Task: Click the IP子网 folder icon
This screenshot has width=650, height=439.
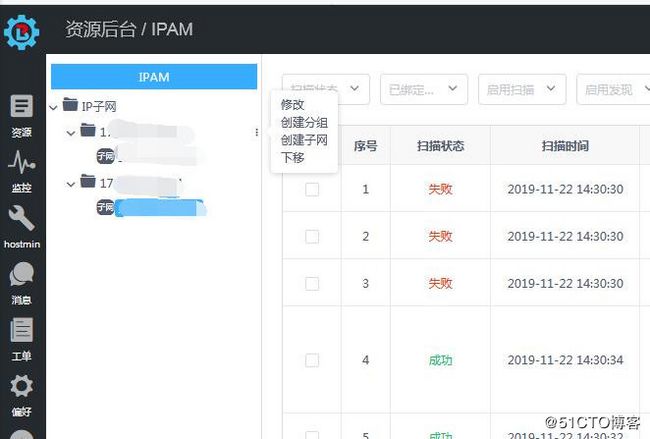Action: (70, 105)
